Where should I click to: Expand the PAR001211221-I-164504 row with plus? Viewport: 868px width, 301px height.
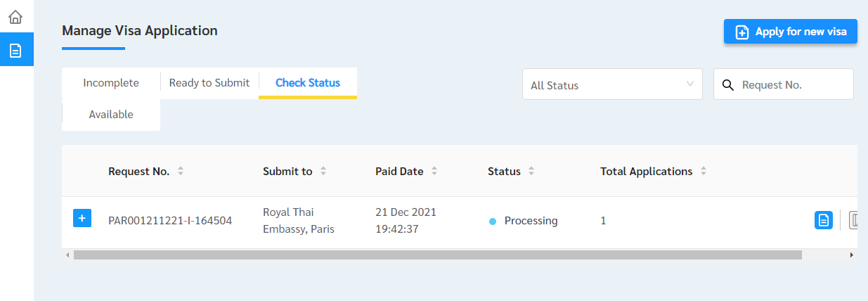[82, 219]
